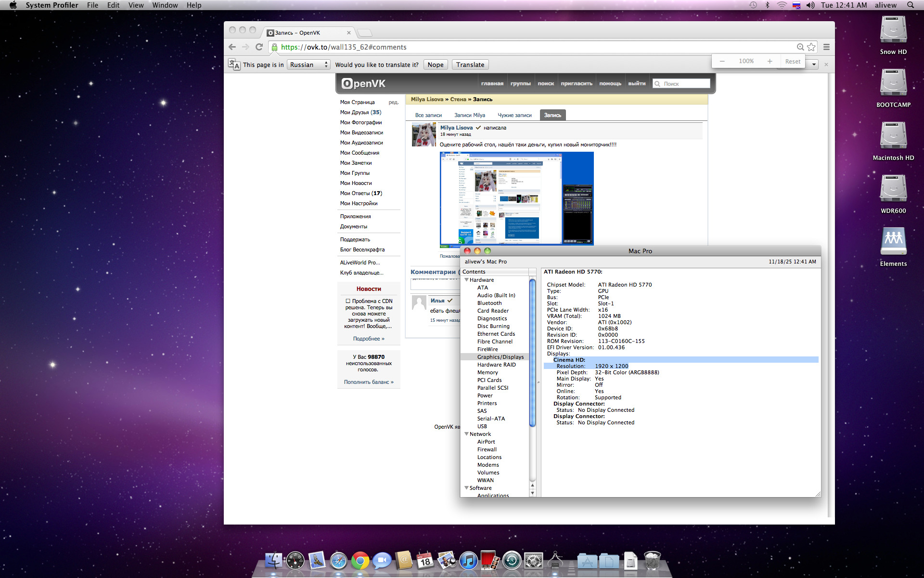Click zoom plus button in zoom popup
Screen dimensions: 924x578
[x=770, y=61]
